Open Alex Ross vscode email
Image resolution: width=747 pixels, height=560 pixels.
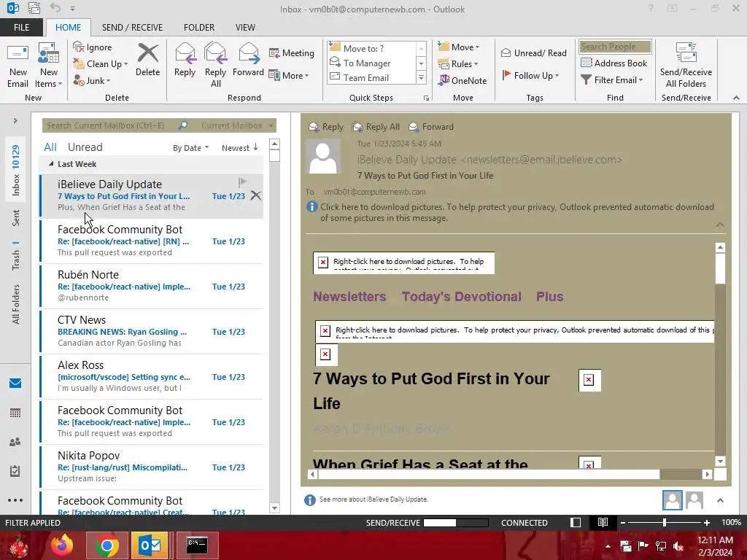click(x=152, y=377)
